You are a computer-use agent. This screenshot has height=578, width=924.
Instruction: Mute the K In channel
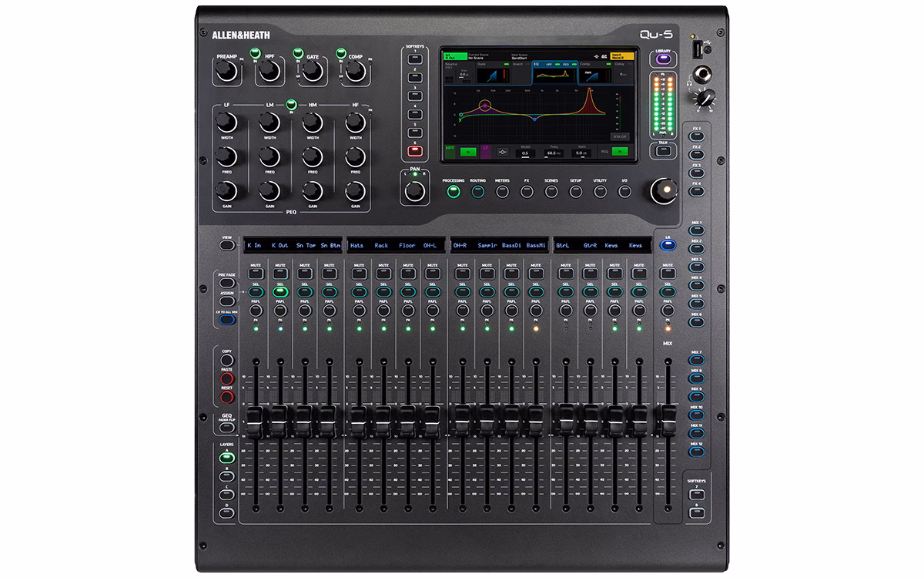coord(255,273)
